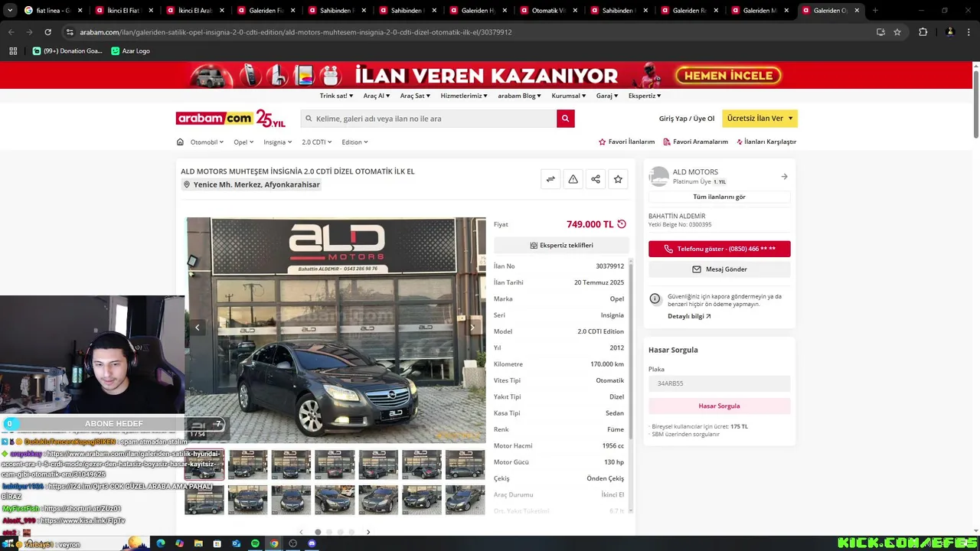
Task: Open Chrome extensions puzzle icon
Action: [923, 32]
